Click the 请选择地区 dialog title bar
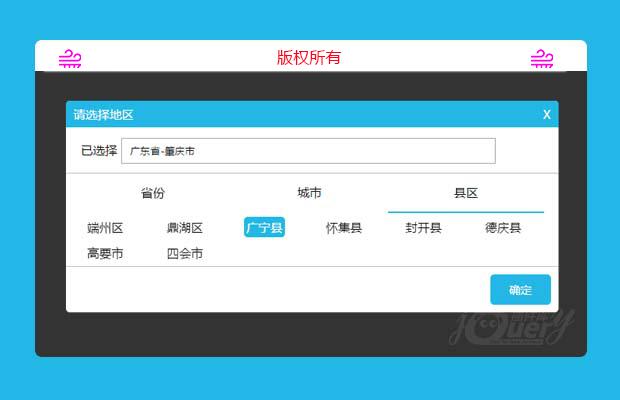This screenshot has width=620, height=400. (x=300, y=115)
